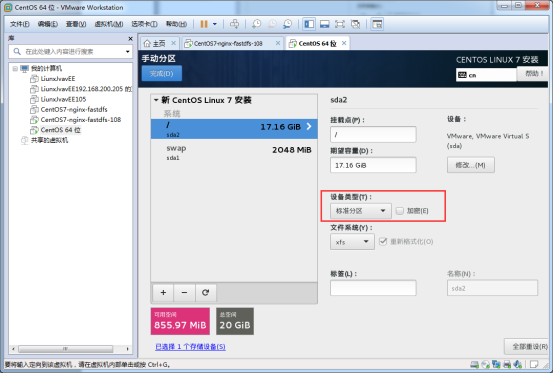Click the 修改...(M) device modify button
This screenshot has width=553, height=373.
point(471,165)
